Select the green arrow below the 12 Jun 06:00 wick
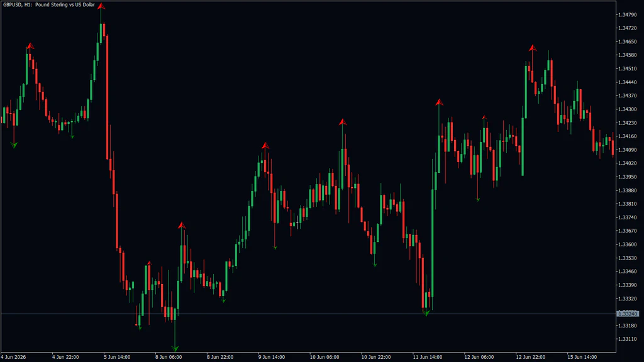Viewport: 644px width, 362px height. pyautogui.click(x=478, y=199)
